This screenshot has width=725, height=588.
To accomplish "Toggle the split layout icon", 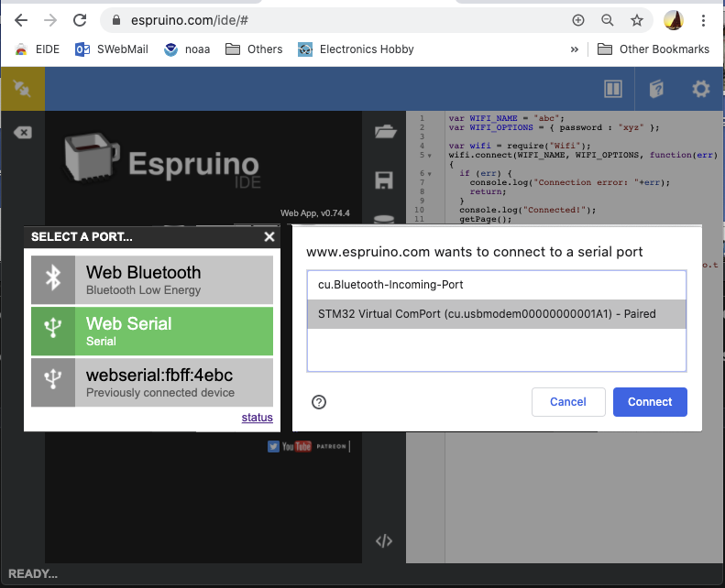I will (x=613, y=89).
